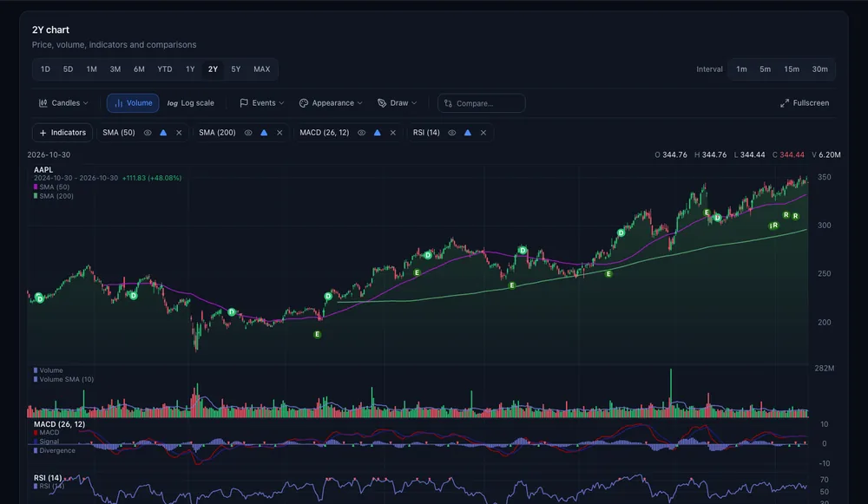
Task: Click the H 344.76 high value
Action: point(710,155)
